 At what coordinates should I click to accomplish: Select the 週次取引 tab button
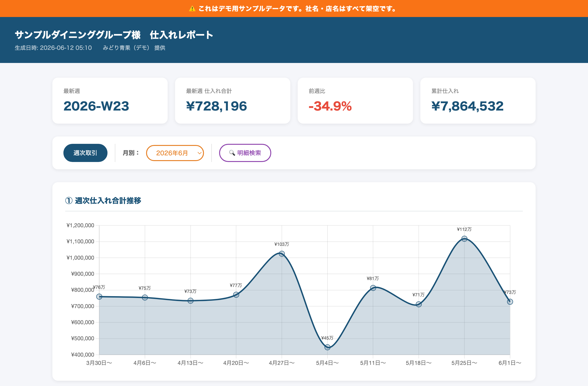85,153
